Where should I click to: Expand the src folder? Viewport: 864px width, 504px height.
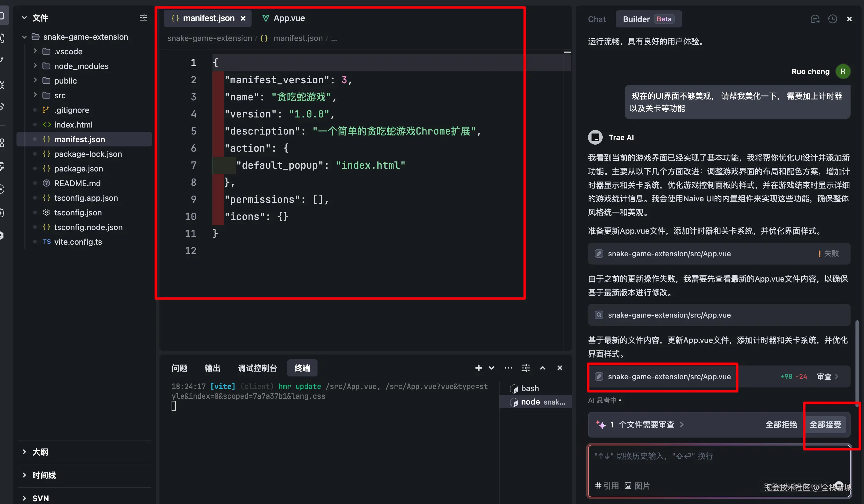tap(60, 95)
